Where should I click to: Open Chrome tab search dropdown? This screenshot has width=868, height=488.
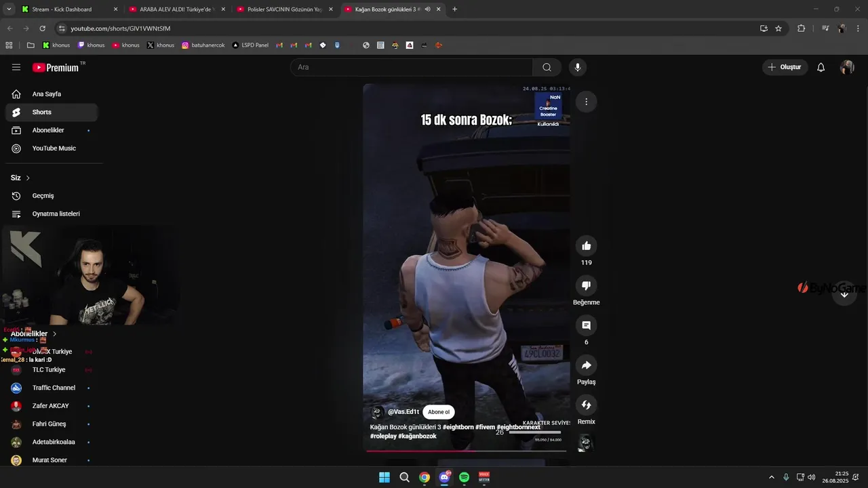pyautogui.click(x=9, y=9)
